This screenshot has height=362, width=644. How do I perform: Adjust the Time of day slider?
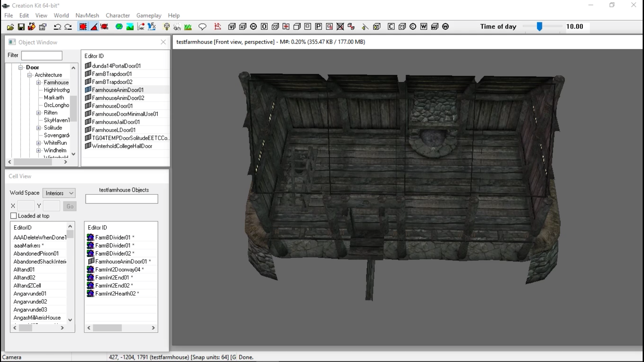pos(539,27)
